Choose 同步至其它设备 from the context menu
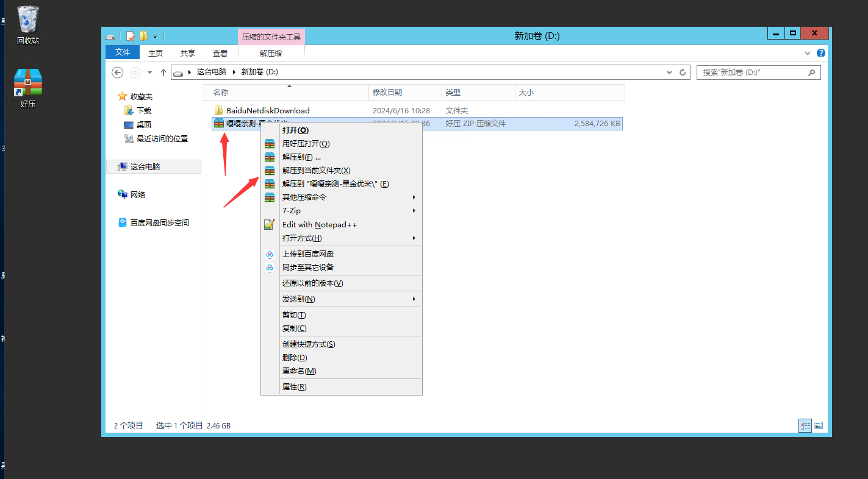The image size is (868, 479). (342, 267)
